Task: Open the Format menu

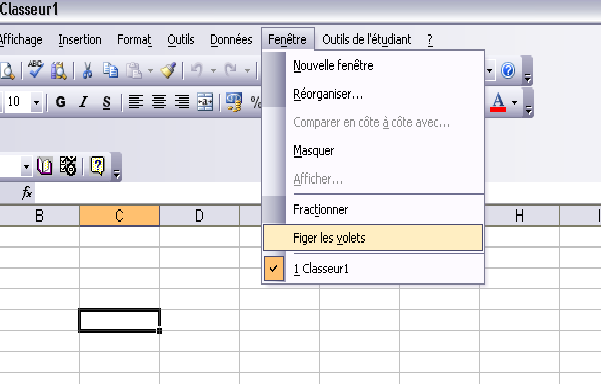Action: 134,39
